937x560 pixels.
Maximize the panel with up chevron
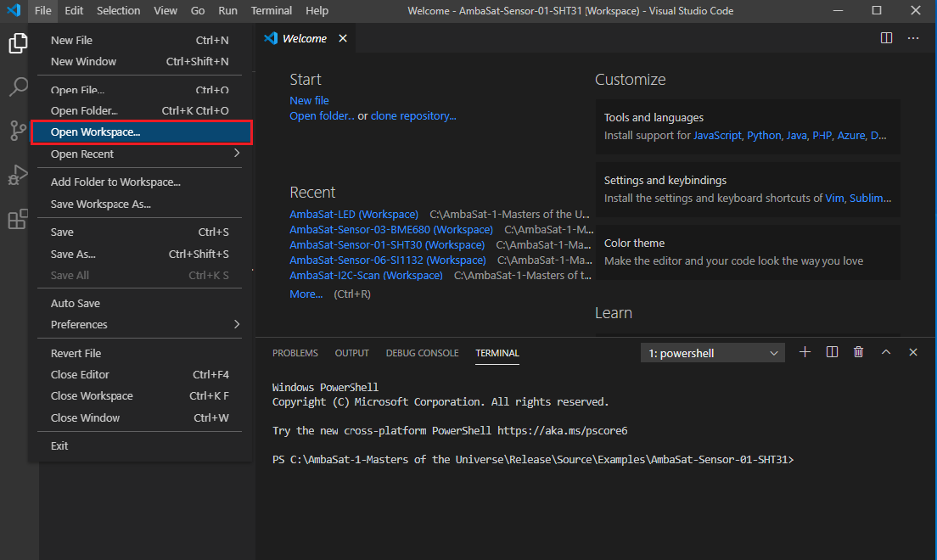[x=885, y=352]
